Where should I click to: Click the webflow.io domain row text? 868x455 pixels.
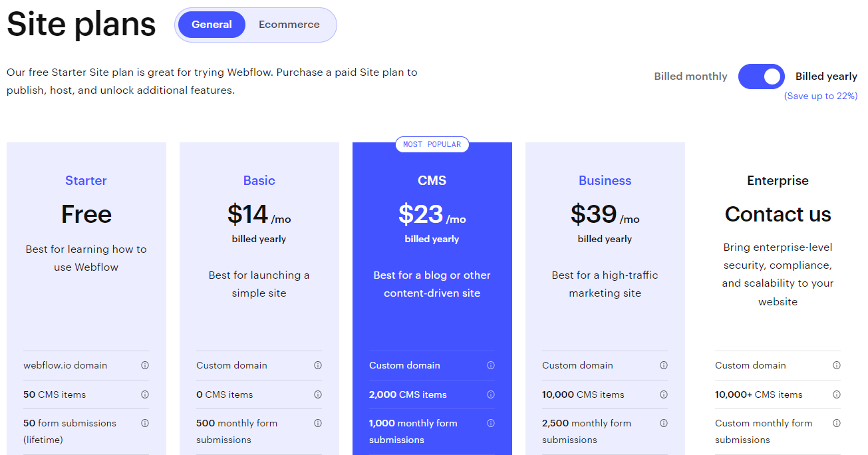65,365
